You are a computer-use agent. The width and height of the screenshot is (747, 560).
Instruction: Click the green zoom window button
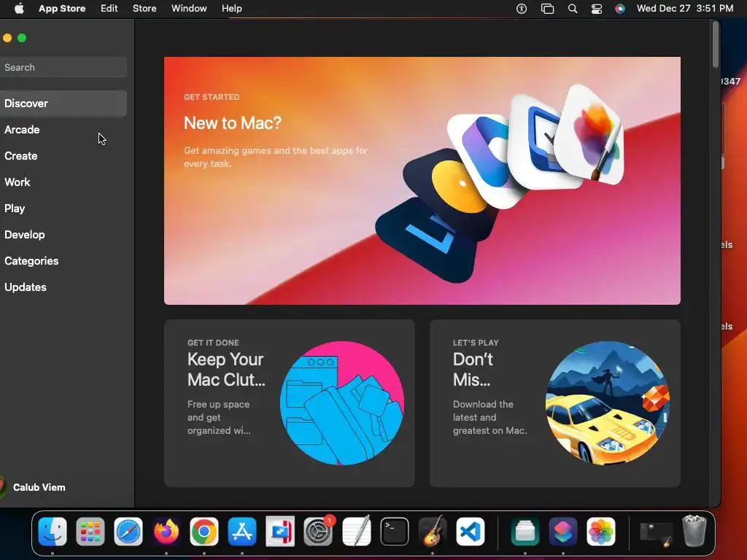(22, 38)
